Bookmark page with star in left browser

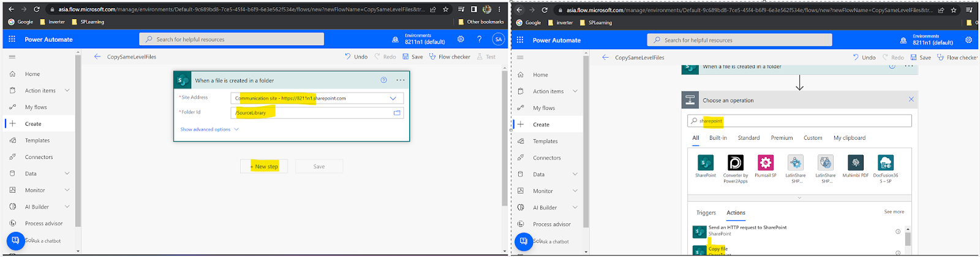tap(445, 9)
